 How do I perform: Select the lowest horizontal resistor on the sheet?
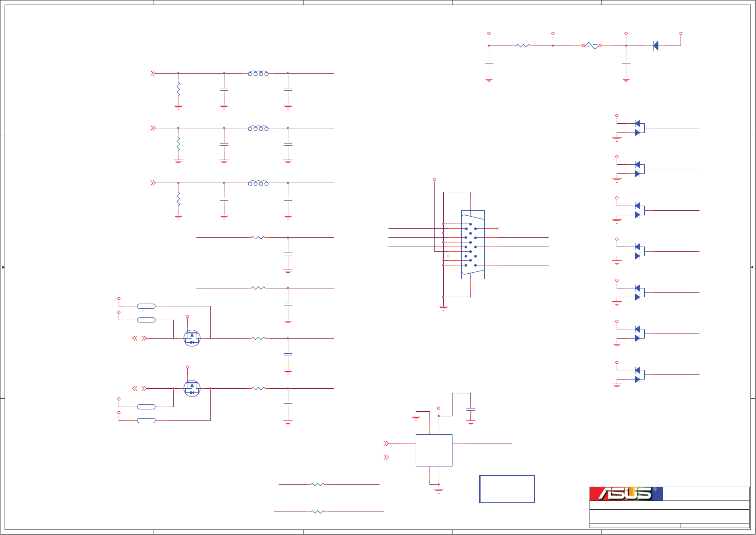pos(318,512)
